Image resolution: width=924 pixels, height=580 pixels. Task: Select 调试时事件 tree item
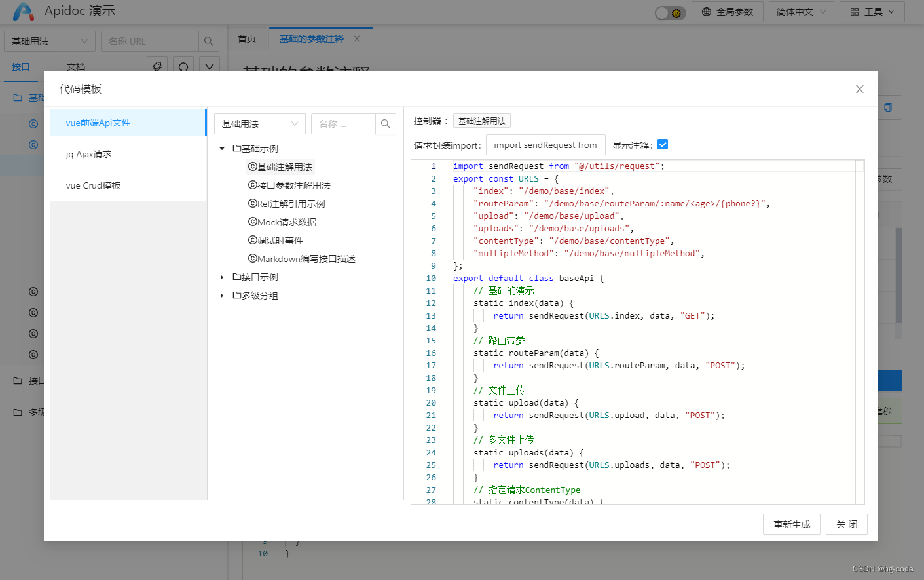click(x=276, y=241)
